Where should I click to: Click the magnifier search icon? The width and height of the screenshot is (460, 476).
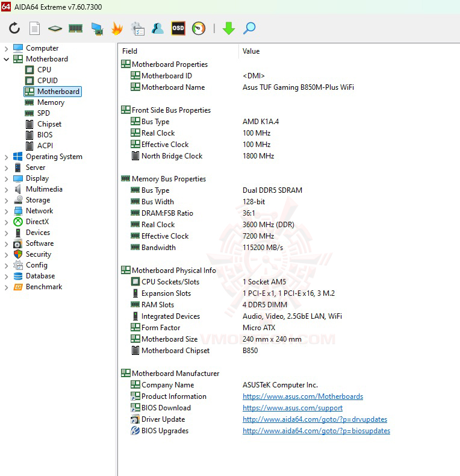pyautogui.click(x=249, y=28)
